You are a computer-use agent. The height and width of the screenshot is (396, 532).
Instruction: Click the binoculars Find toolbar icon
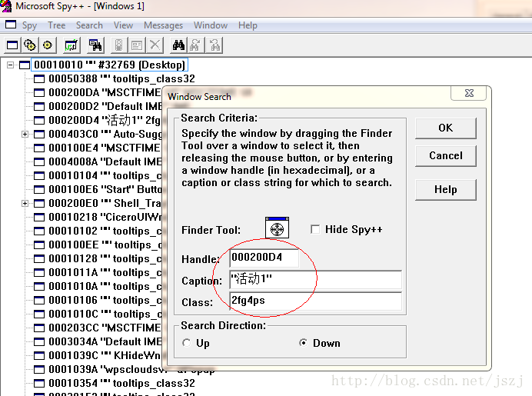click(x=178, y=45)
